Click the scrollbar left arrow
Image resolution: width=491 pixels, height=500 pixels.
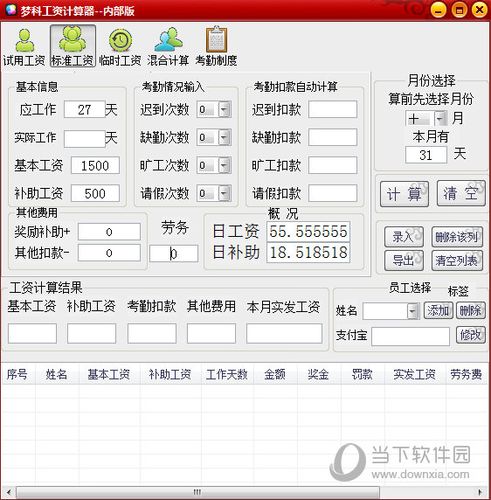(x=9, y=492)
